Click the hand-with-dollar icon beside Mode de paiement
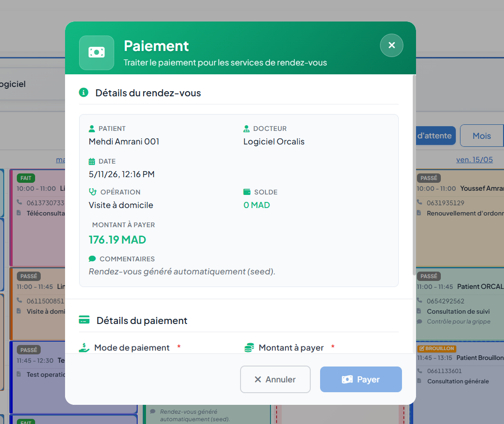Viewport: 504px width, 424px height. click(x=84, y=347)
